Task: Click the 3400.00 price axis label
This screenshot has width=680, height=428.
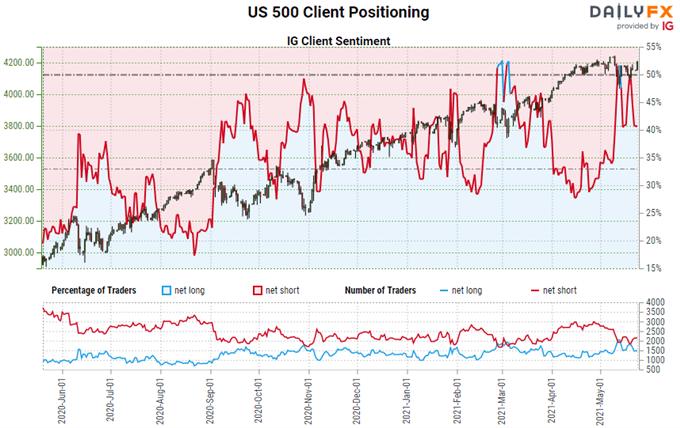Action: pyautogui.click(x=19, y=189)
